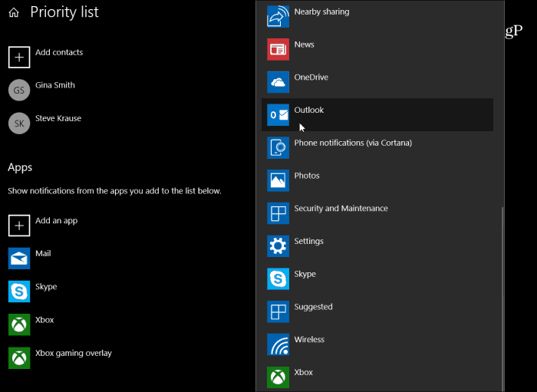The height and width of the screenshot is (392, 537).
Task: Choose the Outlook icon in app picker
Action: tap(278, 115)
